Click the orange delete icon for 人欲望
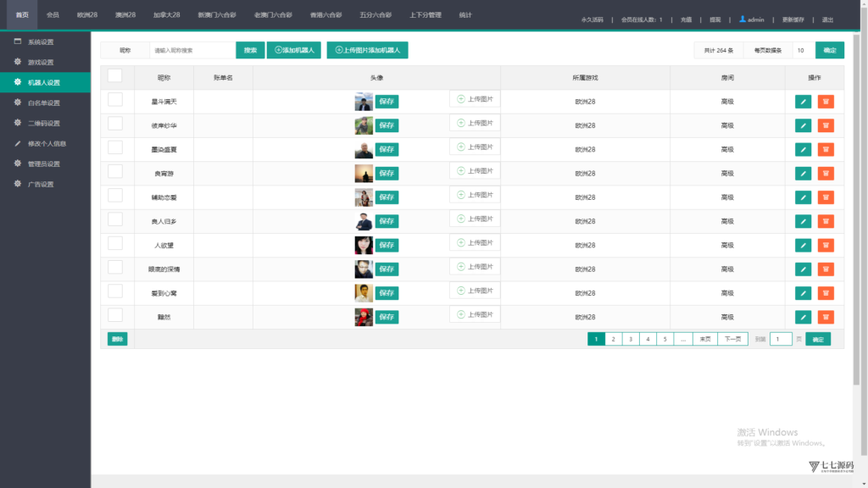This screenshot has width=868, height=488. pos(826,246)
